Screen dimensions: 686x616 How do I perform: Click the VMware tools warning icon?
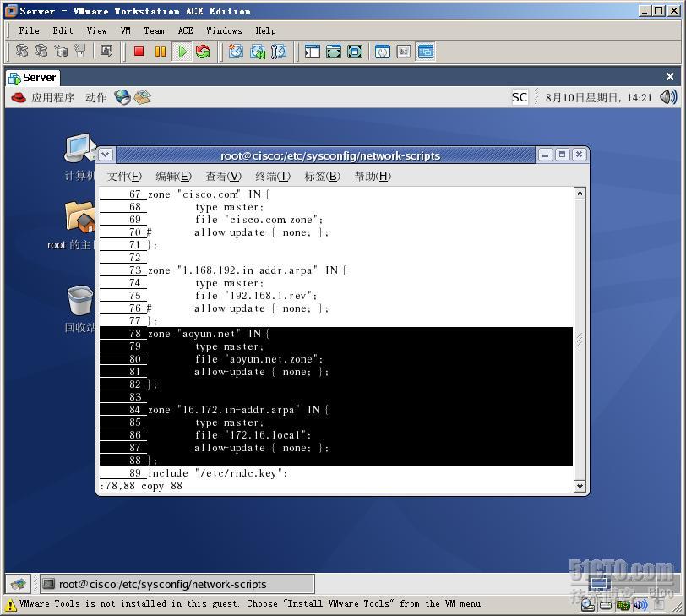click(x=10, y=605)
